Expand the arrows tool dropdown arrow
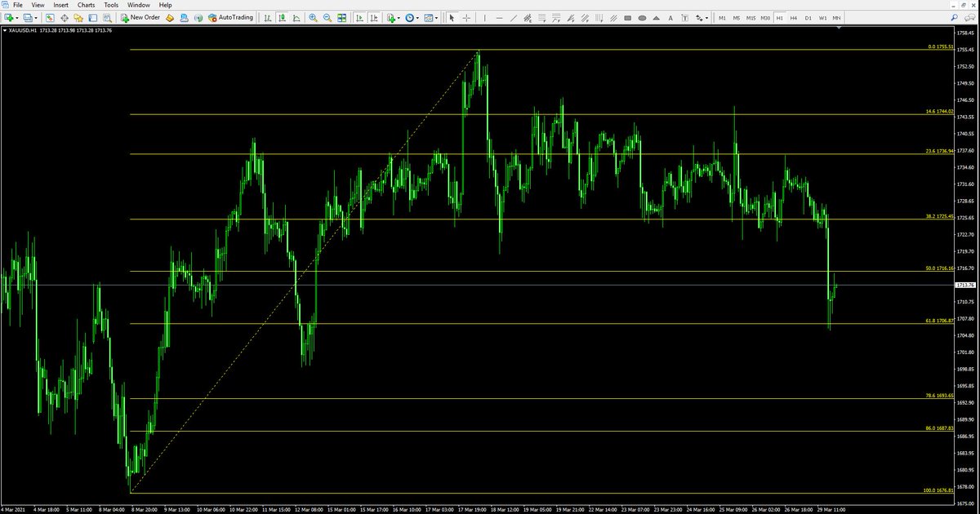The width and height of the screenshot is (980, 514). click(706, 17)
